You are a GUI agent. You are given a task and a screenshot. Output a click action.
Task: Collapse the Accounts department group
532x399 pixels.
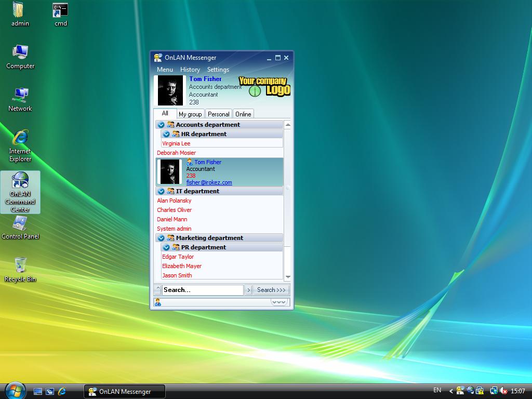click(x=161, y=125)
